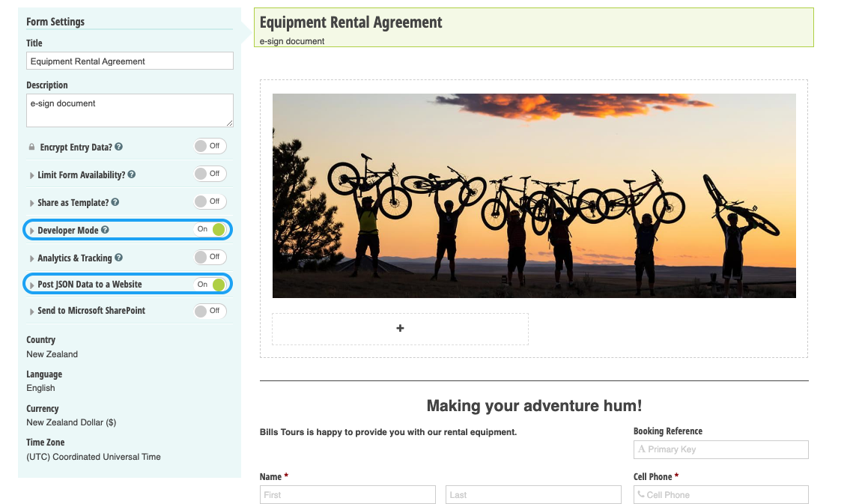Click the Name field label

point(270,477)
